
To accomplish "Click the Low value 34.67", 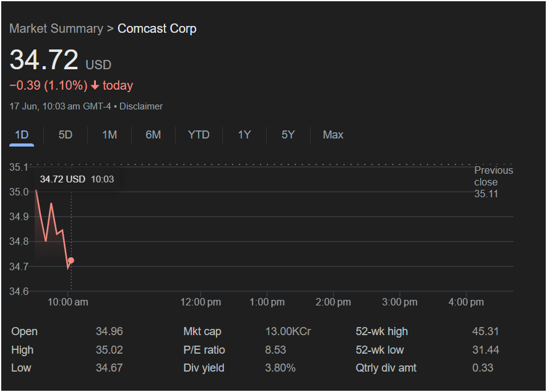I will [x=109, y=368].
